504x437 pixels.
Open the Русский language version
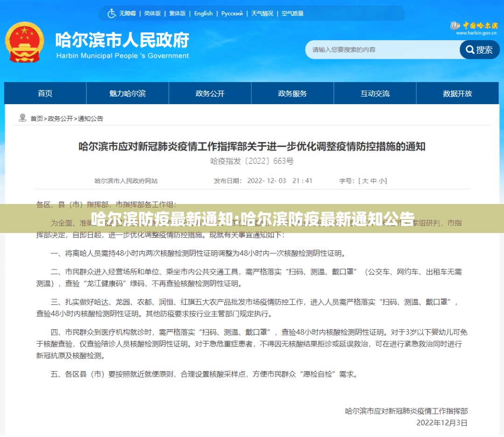point(232,14)
